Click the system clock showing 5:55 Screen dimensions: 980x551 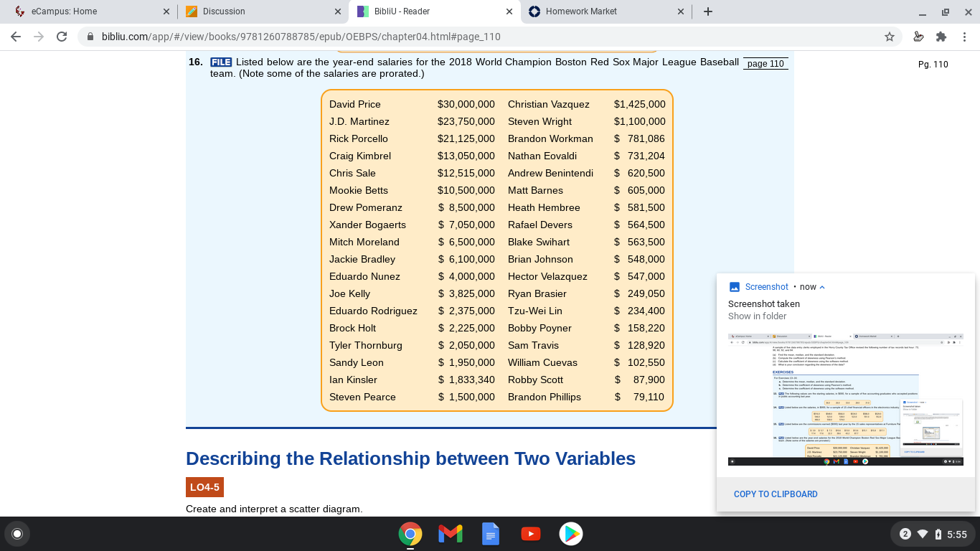pos(957,534)
